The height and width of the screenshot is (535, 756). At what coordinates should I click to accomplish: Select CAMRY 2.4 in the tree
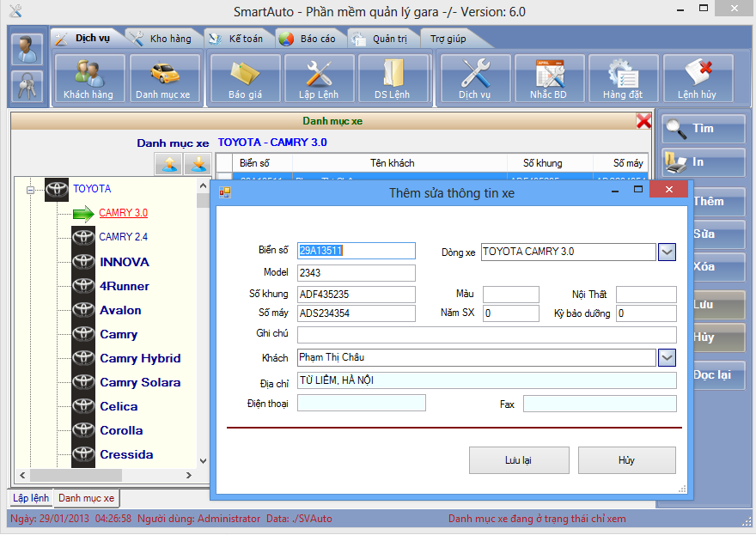pos(124,237)
